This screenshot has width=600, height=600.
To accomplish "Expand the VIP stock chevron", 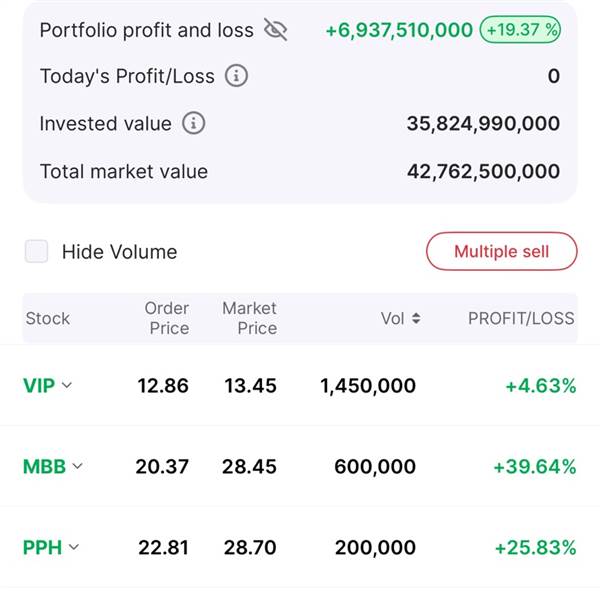I will [67, 385].
